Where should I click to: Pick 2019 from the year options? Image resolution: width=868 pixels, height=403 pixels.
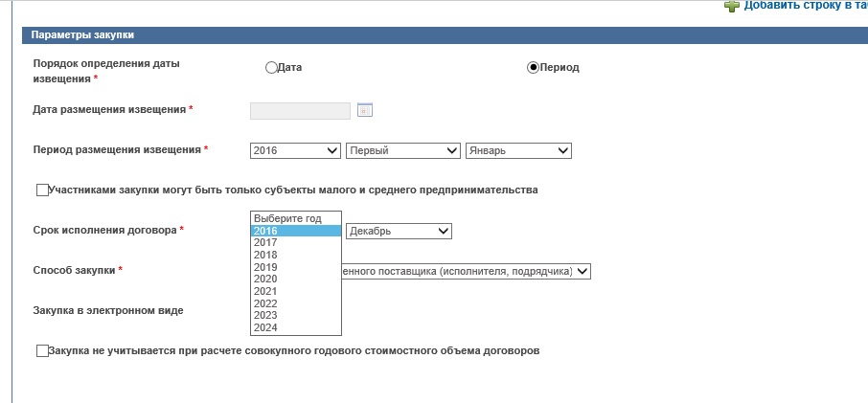295,267
